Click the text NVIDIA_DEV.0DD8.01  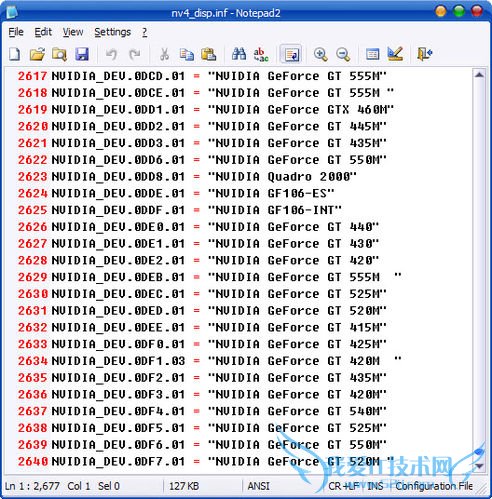(118, 177)
